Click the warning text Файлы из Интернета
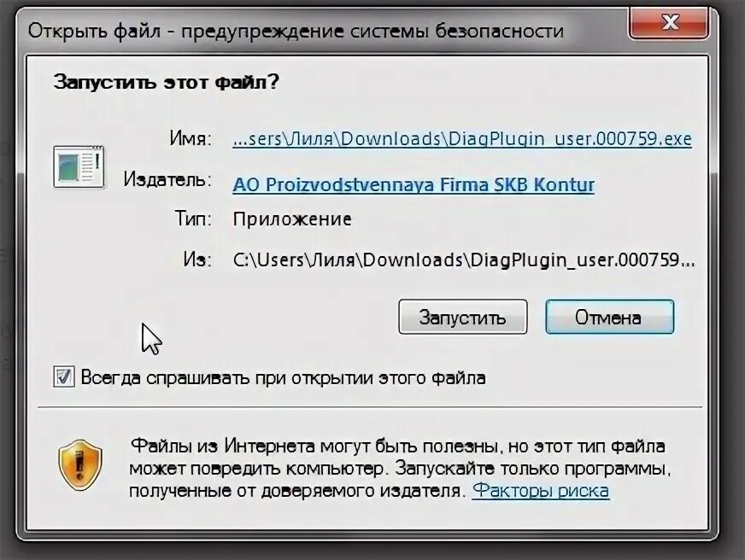Viewport: 745px width, 560px height. pyautogui.click(x=400, y=469)
